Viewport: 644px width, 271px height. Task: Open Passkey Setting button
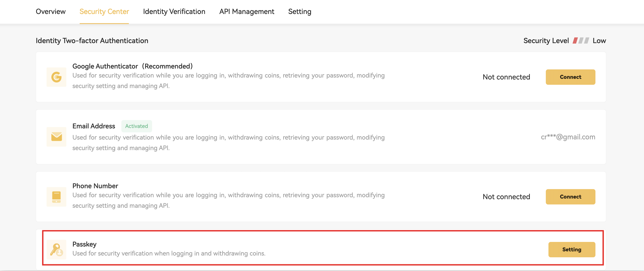(571, 249)
